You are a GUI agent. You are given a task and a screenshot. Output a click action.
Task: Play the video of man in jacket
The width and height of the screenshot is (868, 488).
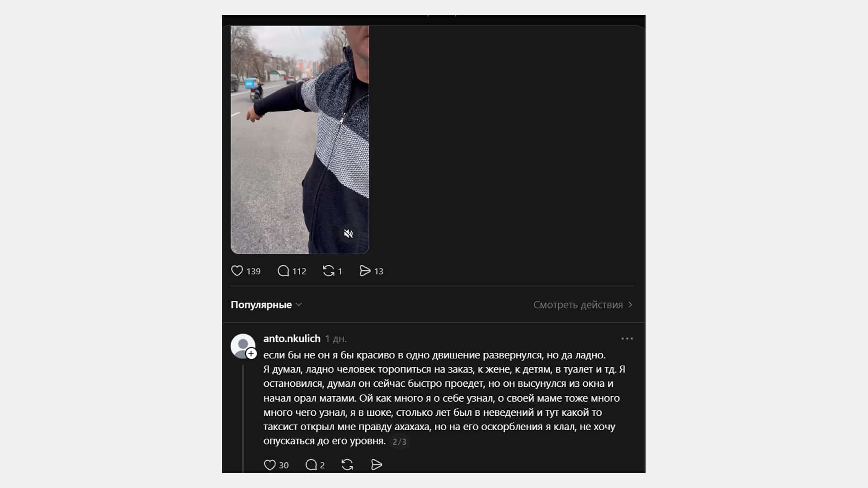coord(300,140)
